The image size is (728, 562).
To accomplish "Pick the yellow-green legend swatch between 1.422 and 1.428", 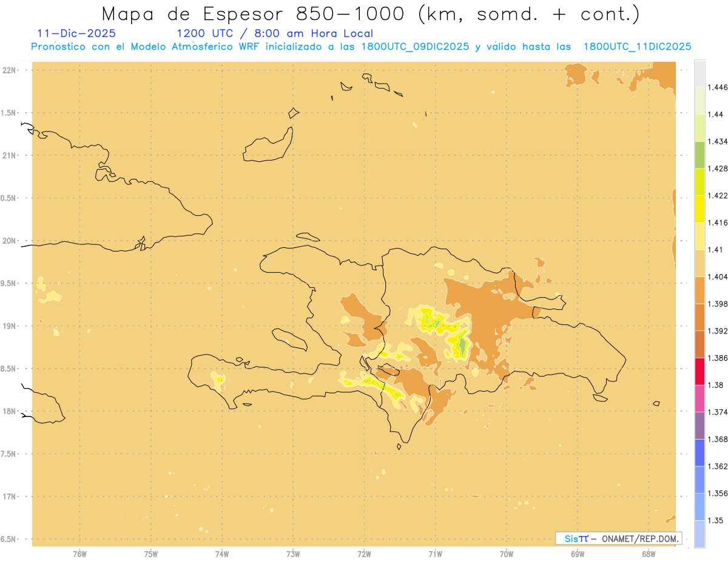I will click(699, 182).
